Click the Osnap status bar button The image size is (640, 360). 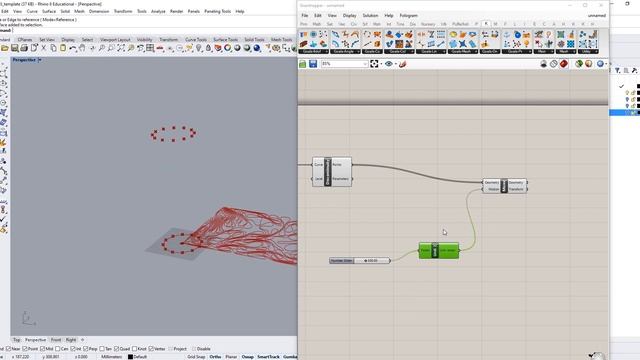tap(247, 357)
